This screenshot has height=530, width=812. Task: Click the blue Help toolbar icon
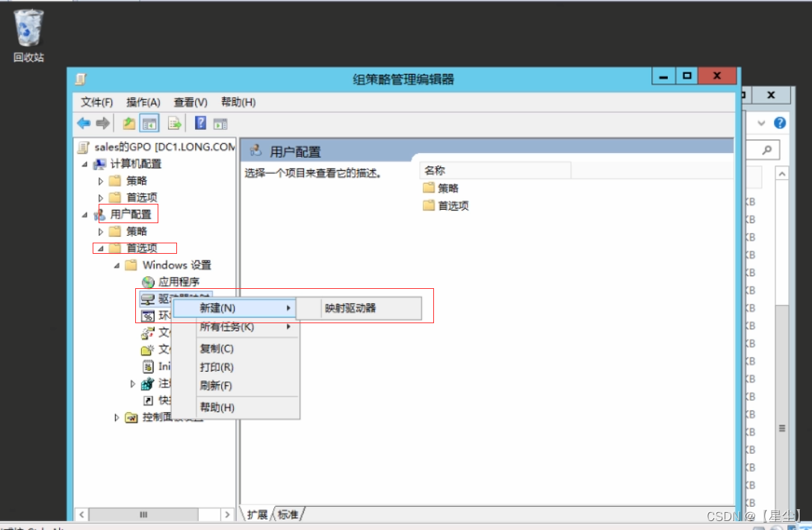point(200,123)
